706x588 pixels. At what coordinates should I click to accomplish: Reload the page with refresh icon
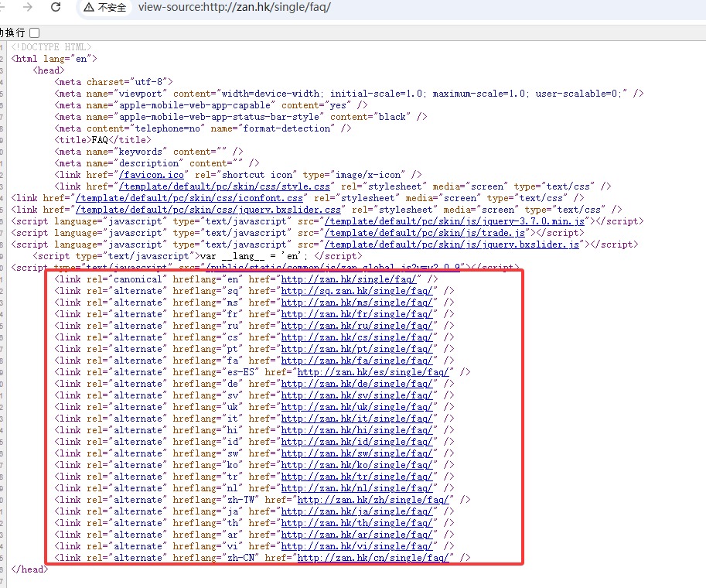[56, 7]
